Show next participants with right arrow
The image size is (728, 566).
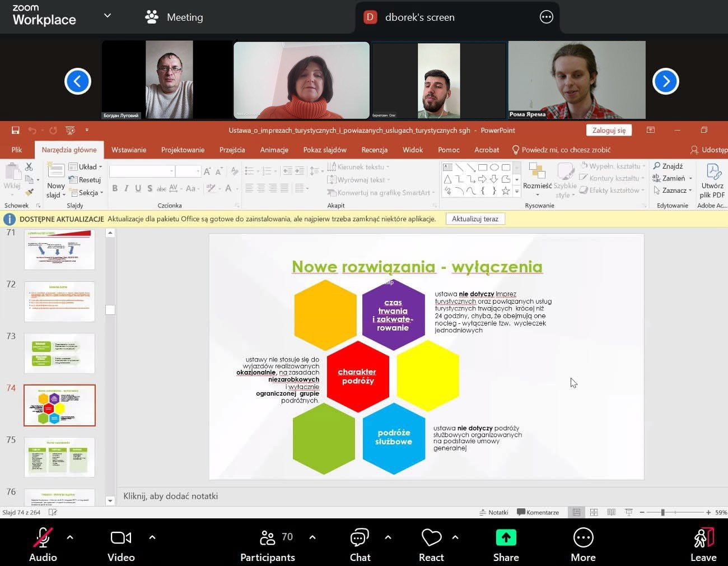coord(665,81)
